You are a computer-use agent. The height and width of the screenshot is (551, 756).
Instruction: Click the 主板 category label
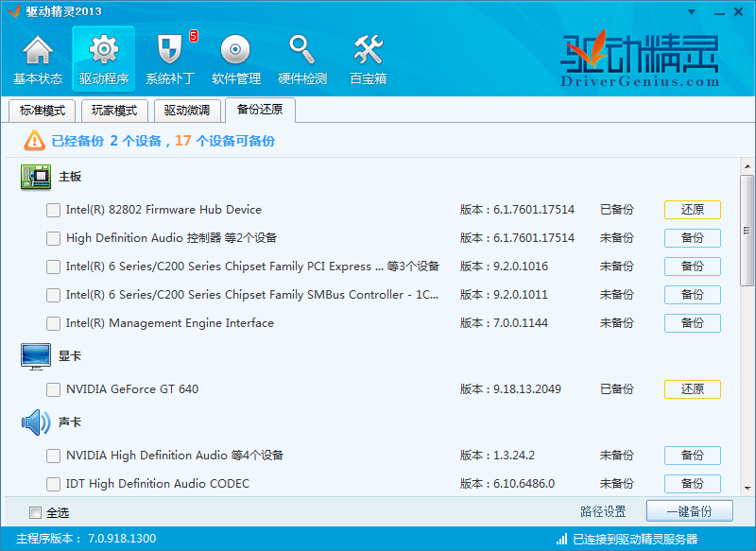click(70, 177)
